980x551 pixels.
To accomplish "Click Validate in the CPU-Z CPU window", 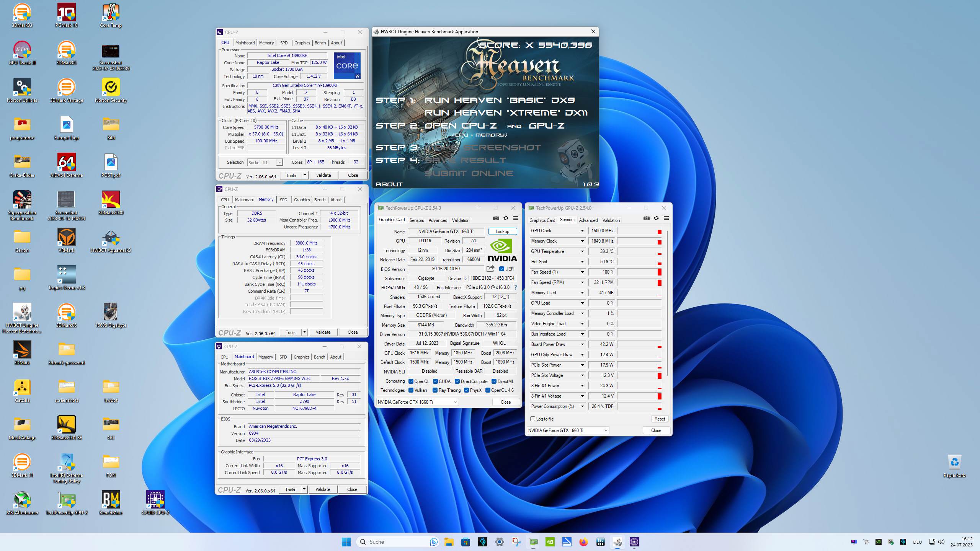I will 323,175.
